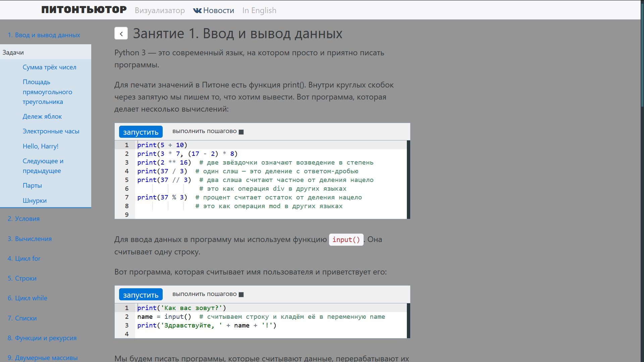The height and width of the screenshot is (362, 644).
Task: Go to lesson 8. Функции и рекурсия
Action: click(x=42, y=338)
